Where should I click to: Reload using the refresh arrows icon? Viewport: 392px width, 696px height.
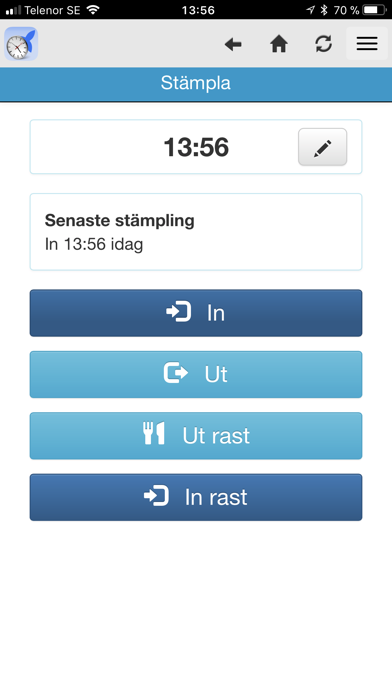[x=324, y=44]
